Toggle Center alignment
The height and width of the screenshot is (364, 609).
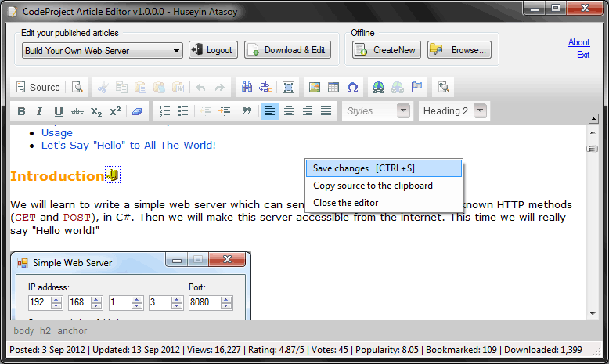289,111
